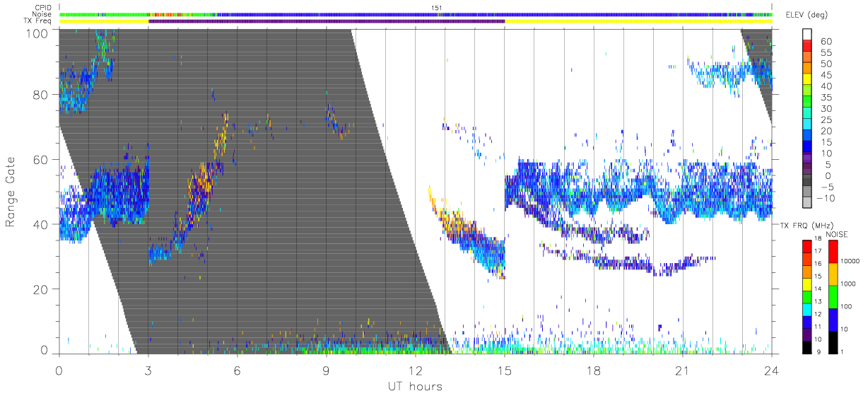The image size is (868, 401).
Task: Click the green segment of NOISE colorbar
Action: pyautogui.click(x=833, y=296)
